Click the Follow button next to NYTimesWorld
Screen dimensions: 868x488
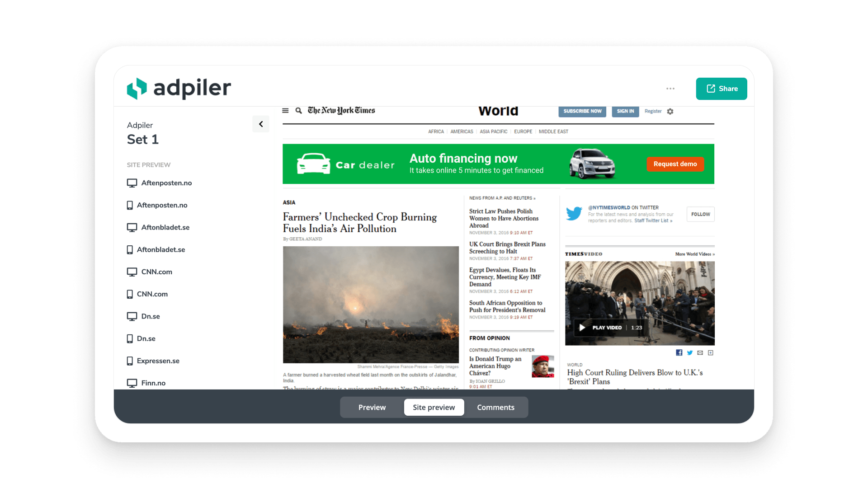pos(700,214)
